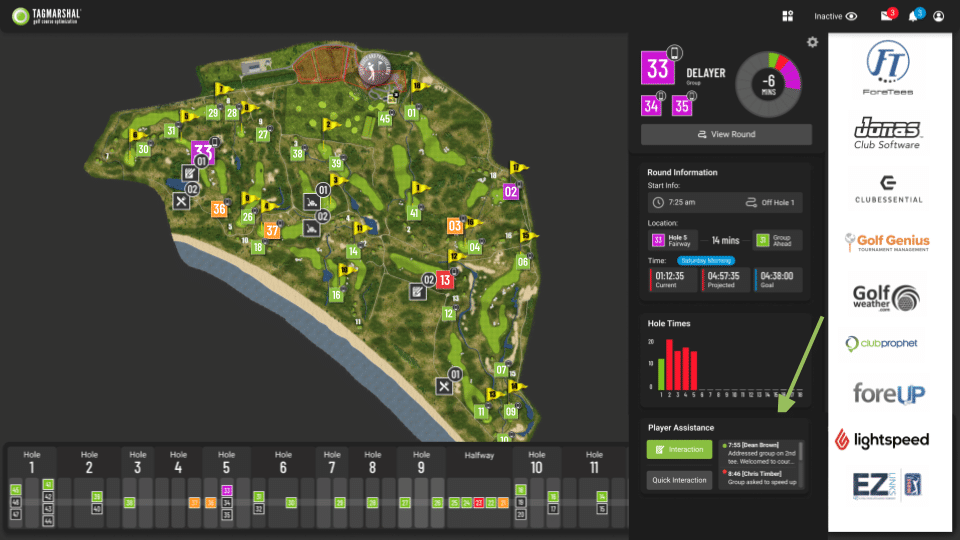Viewport: 960px width, 540px height.
Task: Select magenta group 33 marker on the map
Action: pos(203,152)
